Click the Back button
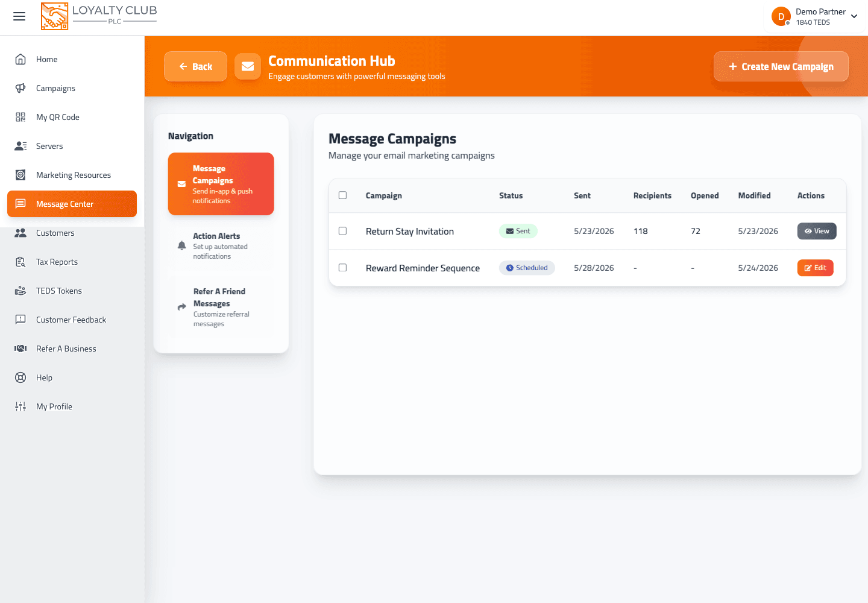This screenshot has width=868, height=603. click(x=195, y=66)
